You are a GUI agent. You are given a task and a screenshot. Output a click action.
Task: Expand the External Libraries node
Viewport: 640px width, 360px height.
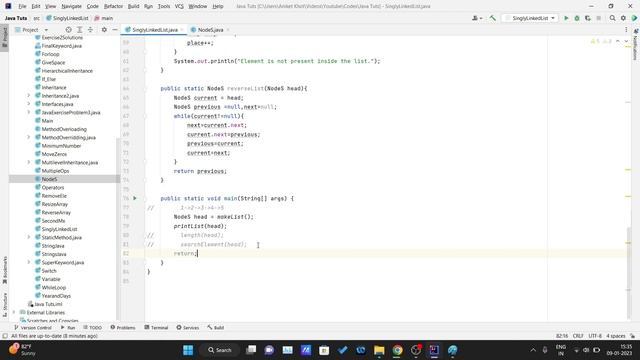[x=14, y=312]
